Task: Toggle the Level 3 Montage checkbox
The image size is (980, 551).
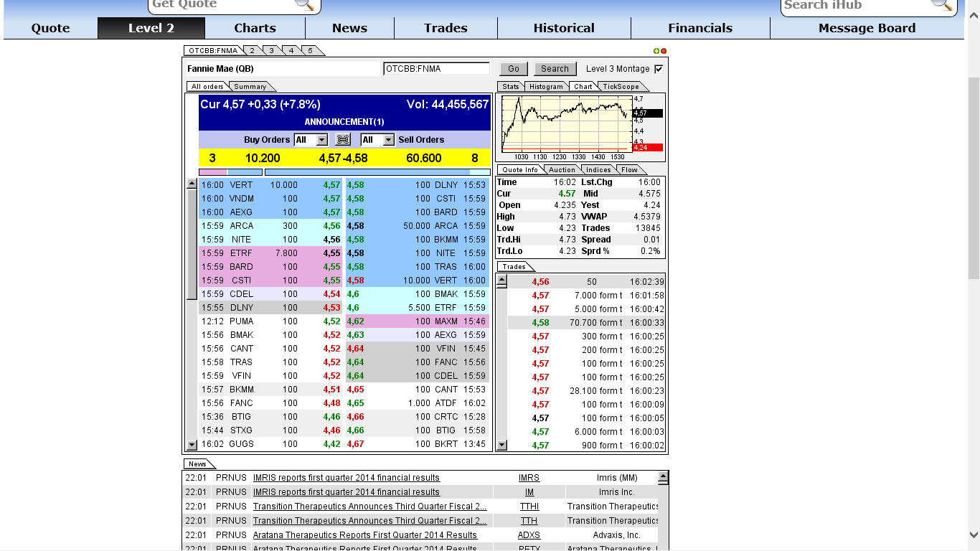Action: [x=657, y=69]
